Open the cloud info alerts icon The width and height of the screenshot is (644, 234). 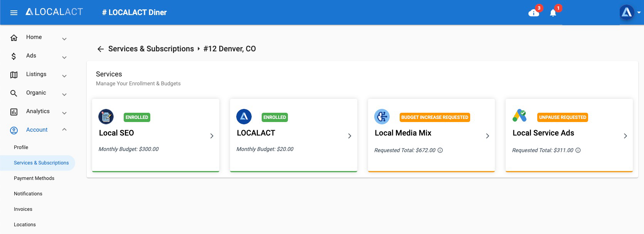pos(533,13)
